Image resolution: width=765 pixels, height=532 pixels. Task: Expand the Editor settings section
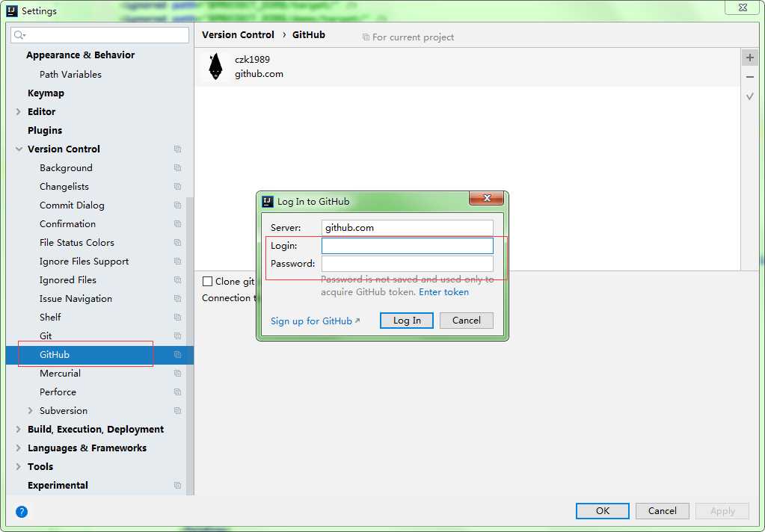point(19,111)
